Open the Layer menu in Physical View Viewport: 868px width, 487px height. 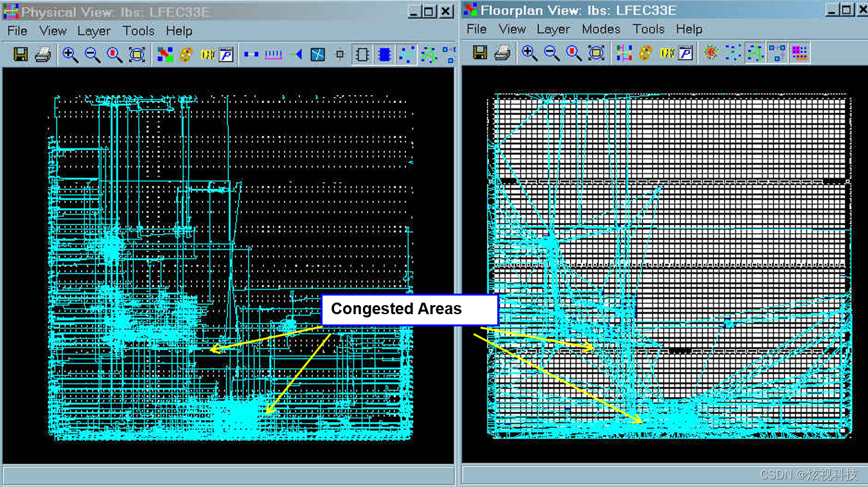tap(94, 31)
